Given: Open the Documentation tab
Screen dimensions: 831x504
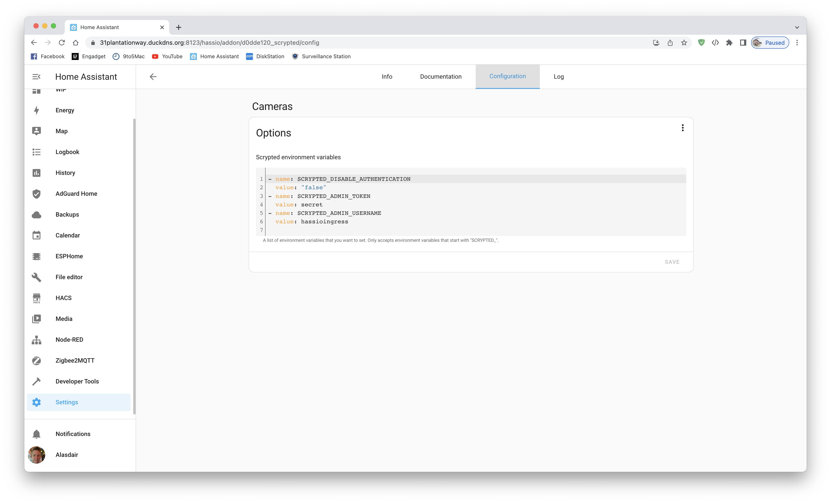Looking at the screenshot, I should [440, 76].
